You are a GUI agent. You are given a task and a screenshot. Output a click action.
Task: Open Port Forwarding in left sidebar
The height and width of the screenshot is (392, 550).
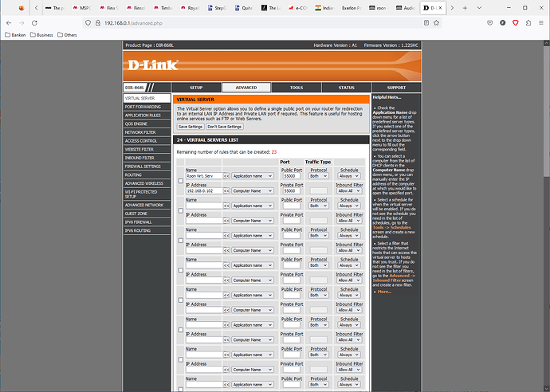pyautogui.click(x=141, y=108)
